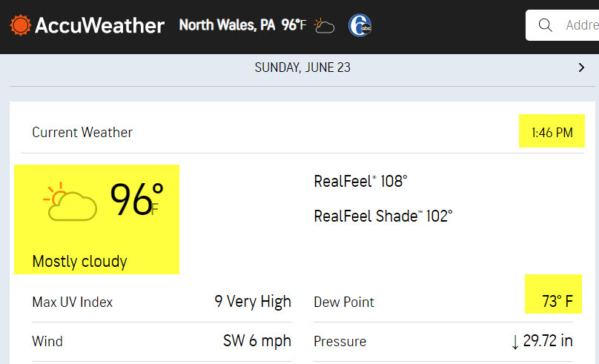Click the Dew Point 73° F value
This screenshot has height=364, width=599.
point(557,302)
